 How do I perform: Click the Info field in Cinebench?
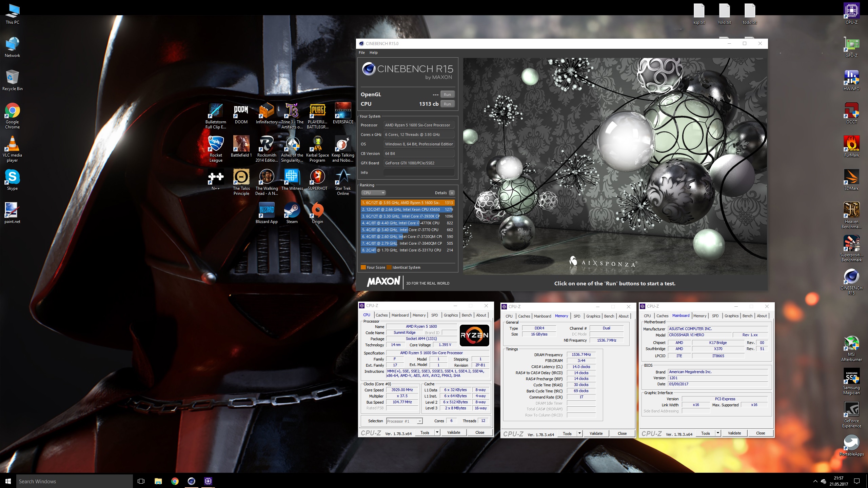click(x=419, y=172)
